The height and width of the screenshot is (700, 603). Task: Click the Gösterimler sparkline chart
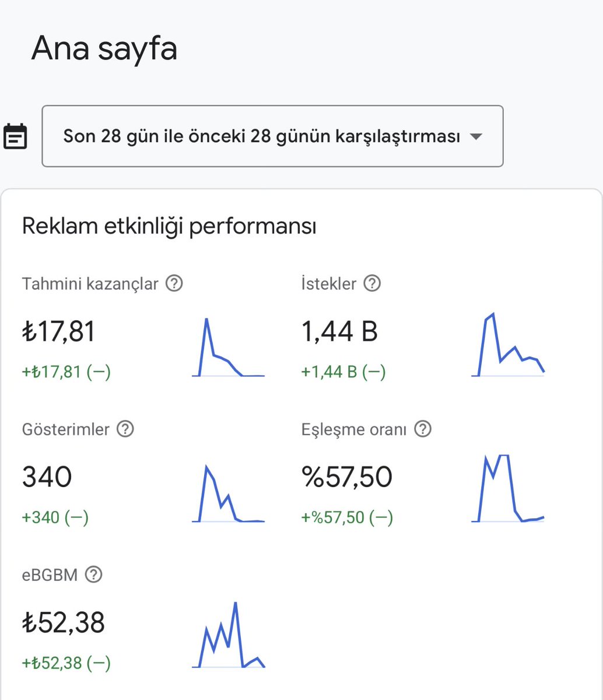pos(228,494)
